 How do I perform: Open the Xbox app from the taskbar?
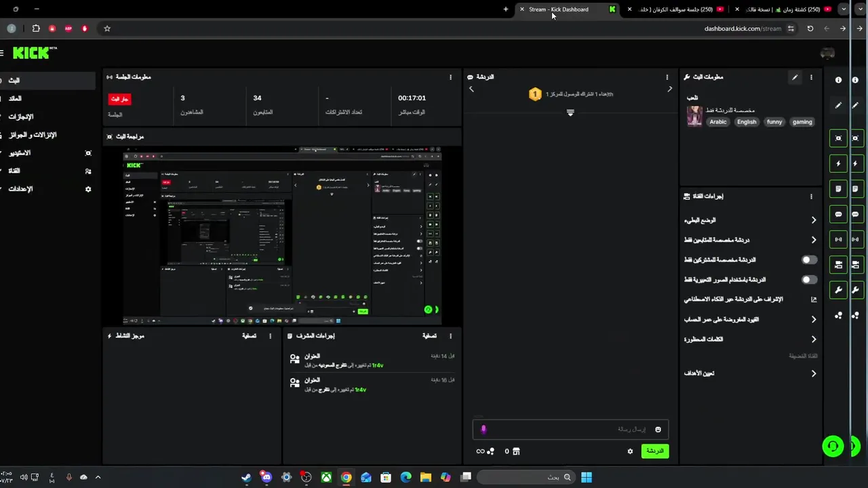click(x=326, y=477)
